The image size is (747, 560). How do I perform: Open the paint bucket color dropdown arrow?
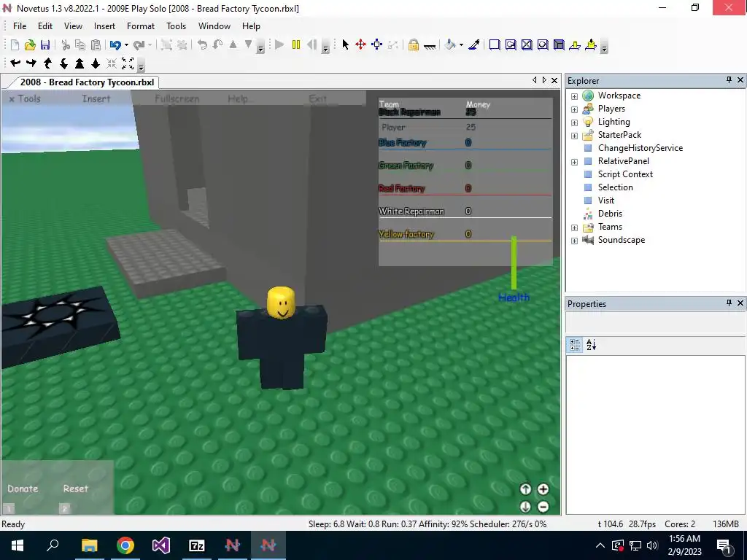[461, 45]
